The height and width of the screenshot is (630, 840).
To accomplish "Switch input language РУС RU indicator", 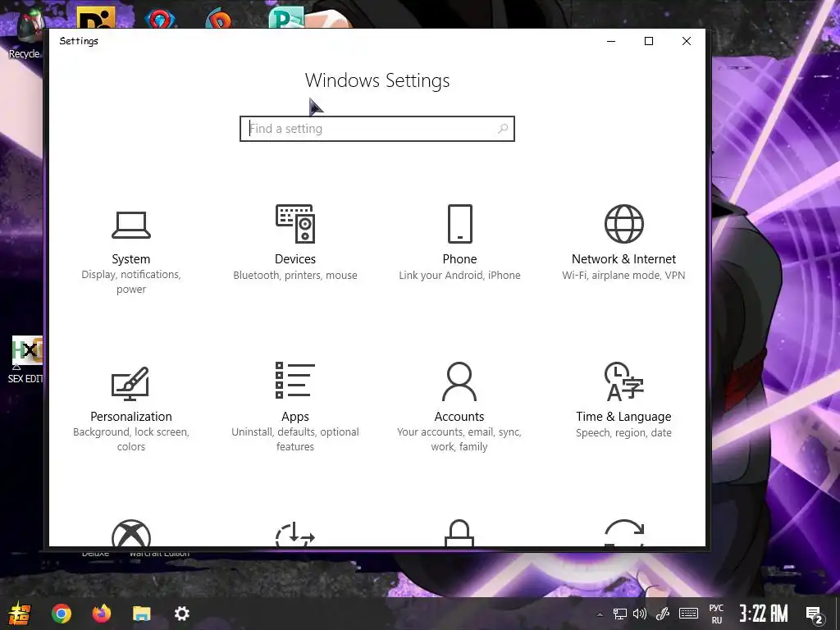I will coord(716,614).
